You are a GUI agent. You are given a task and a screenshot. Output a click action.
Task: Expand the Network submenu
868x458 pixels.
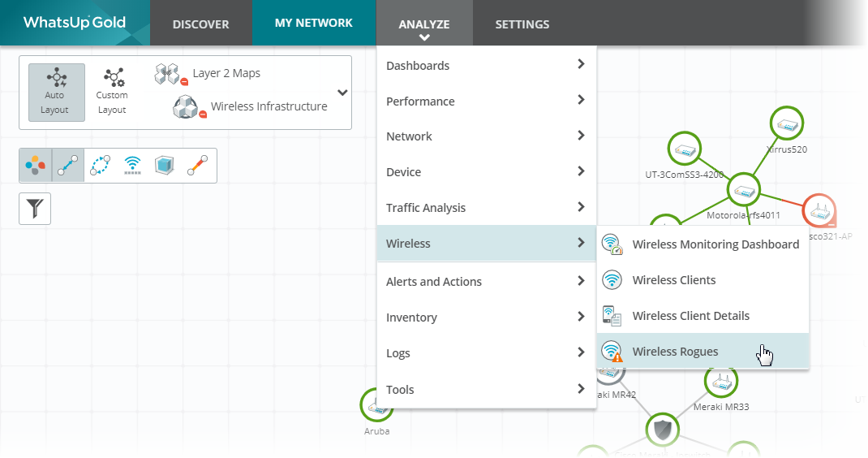pyautogui.click(x=486, y=136)
